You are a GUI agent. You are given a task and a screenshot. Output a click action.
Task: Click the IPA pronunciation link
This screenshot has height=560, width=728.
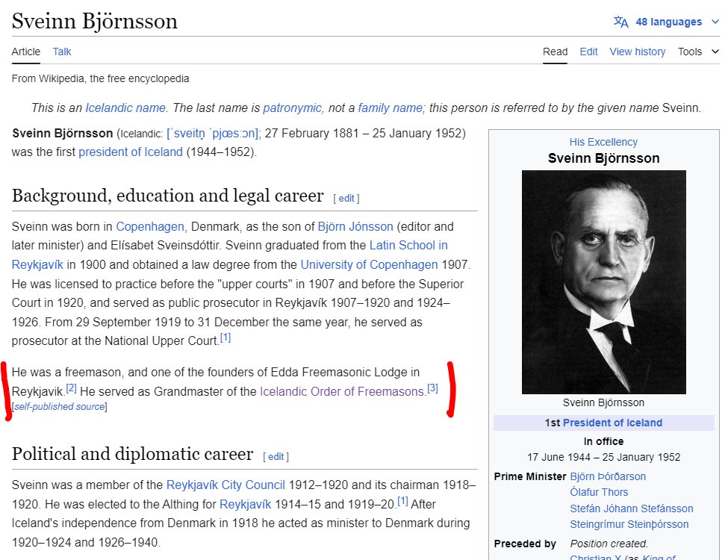[x=213, y=133]
